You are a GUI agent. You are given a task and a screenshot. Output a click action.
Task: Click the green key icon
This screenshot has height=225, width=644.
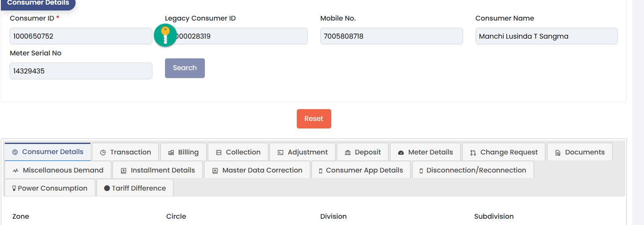165,35
